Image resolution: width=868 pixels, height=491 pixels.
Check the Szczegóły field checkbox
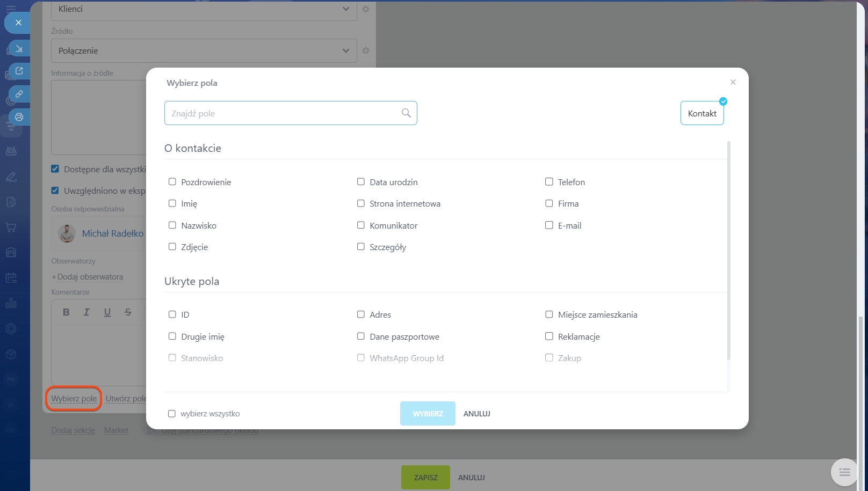pyautogui.click(x=361, y=247)
